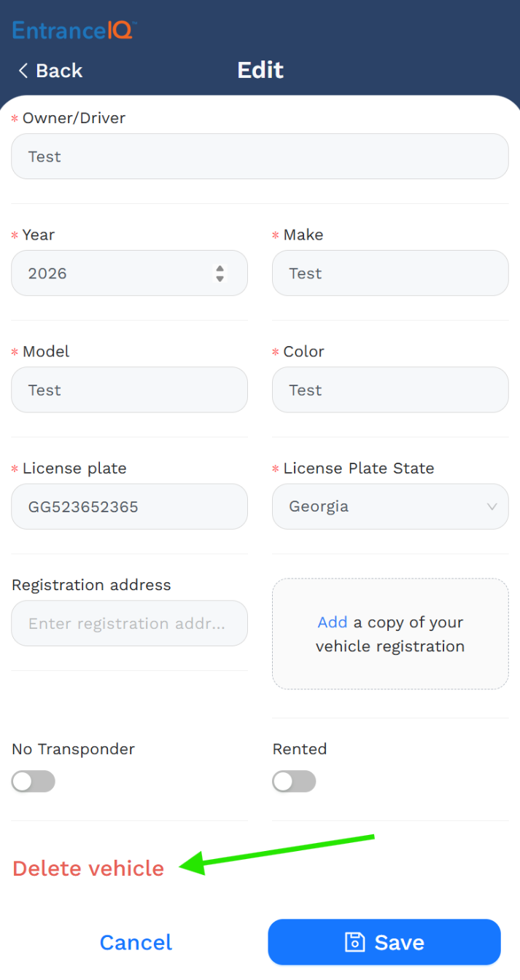Image resolution: width=520 pixels, height=980 pixels.
Task: Click into the Make input field
Action: pyautogui.click(x=390, y=273)
